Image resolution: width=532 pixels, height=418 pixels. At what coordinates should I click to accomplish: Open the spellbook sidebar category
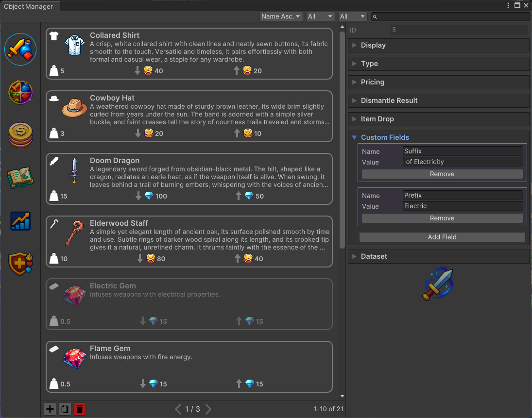tap(20, 178)
